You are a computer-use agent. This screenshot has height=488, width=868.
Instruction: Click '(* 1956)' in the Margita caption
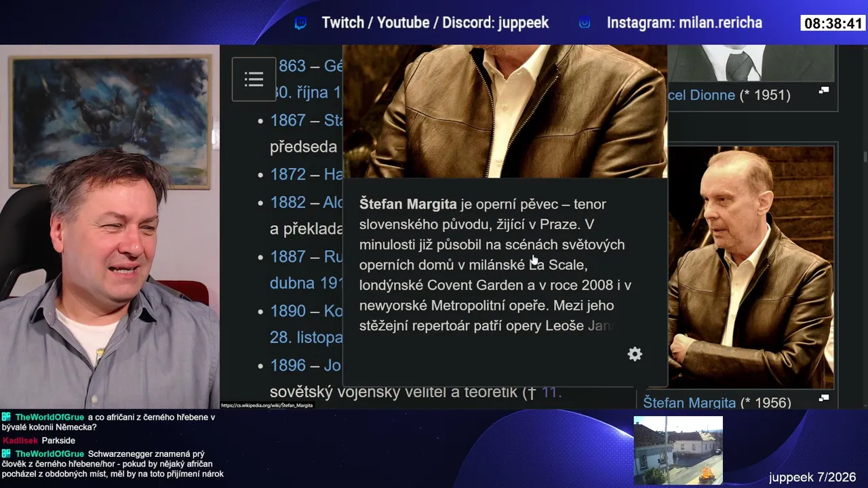pos(766,403)
